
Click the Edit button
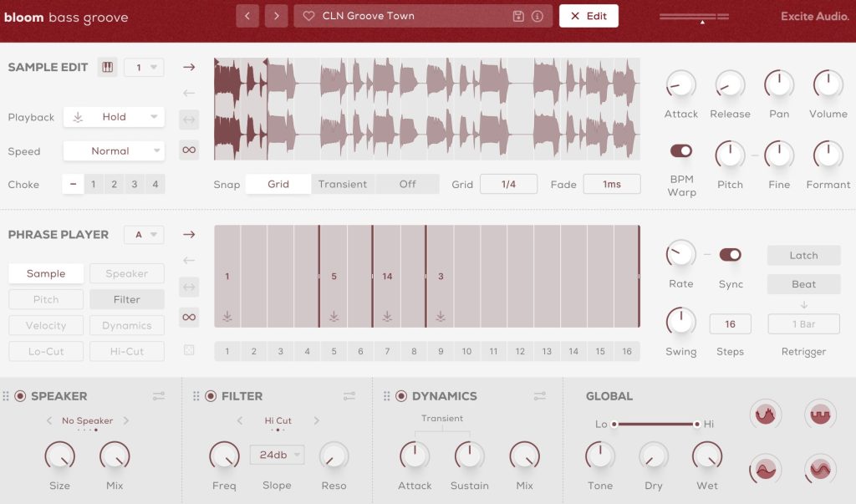pos(588,16)
